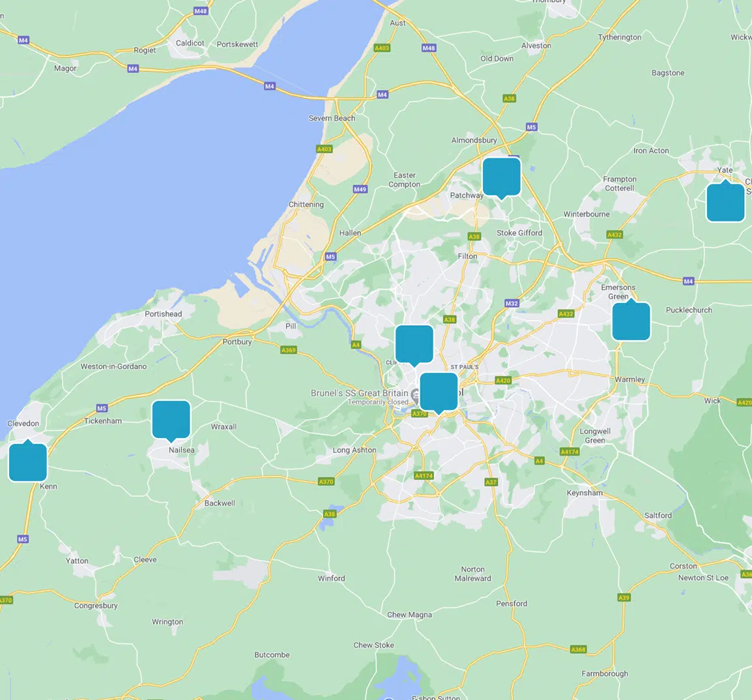752x700 pixels.
Task: Click the Portishead place label
Action: tap(163, 314)
